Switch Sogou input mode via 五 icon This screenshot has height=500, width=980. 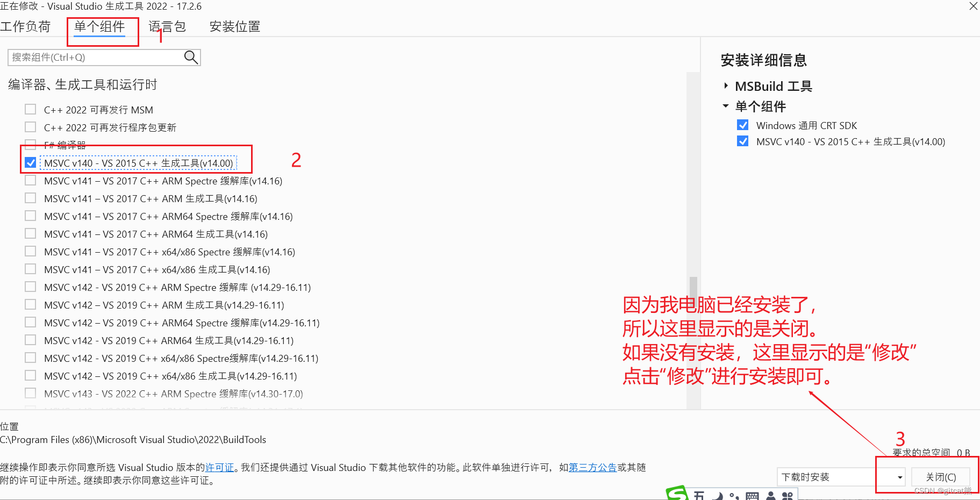(699, 496)
